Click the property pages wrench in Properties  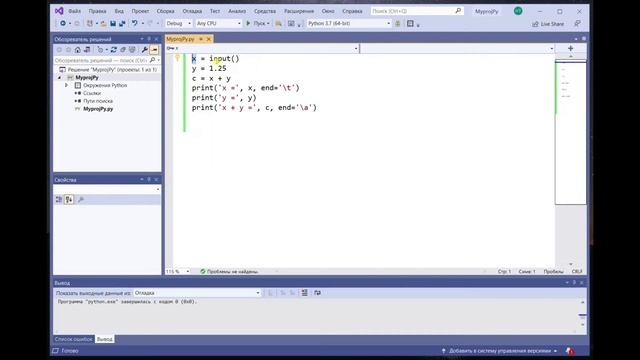point(81,200)
